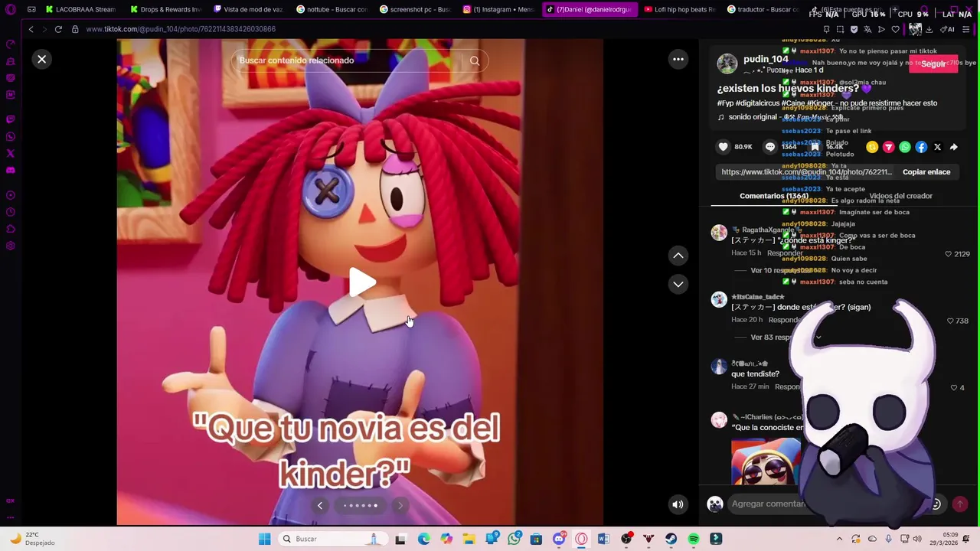Follow pudin_104 with Seguir button
The width and height of the screenshot is (980, 551).
933,64
